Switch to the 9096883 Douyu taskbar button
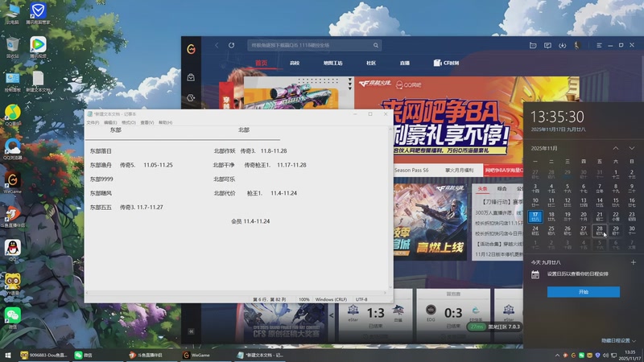The width and height of the screenshot is (644, 362). (x=43, y=355)
